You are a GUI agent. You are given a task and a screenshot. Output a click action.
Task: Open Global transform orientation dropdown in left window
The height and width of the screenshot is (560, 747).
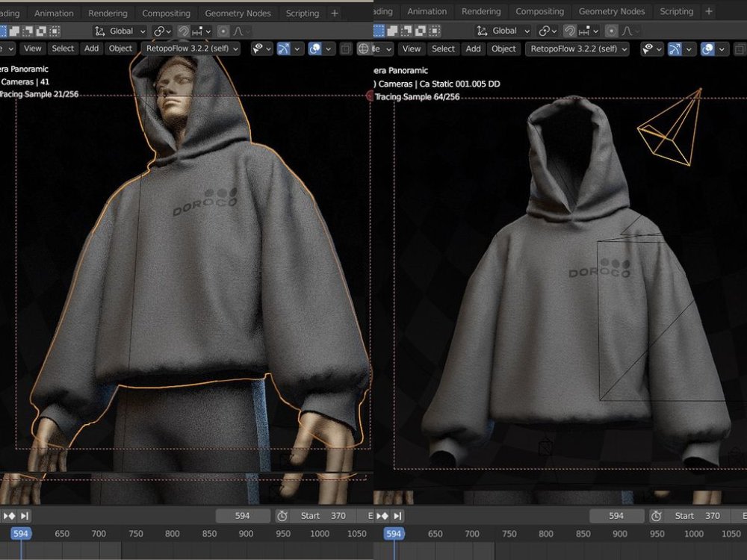click(120, 31)
